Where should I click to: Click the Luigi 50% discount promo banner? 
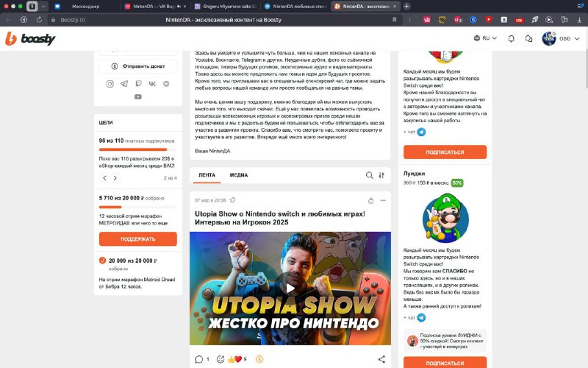coord(445,341)
